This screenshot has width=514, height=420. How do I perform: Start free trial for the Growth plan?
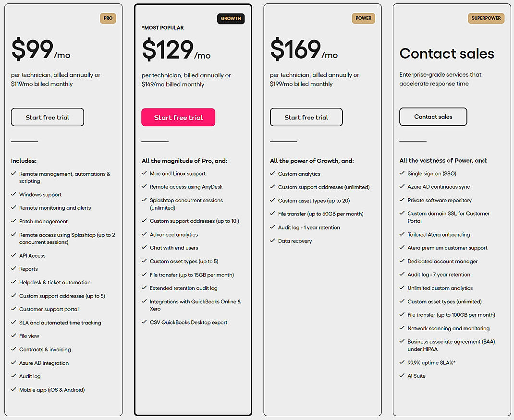(178, 117)
